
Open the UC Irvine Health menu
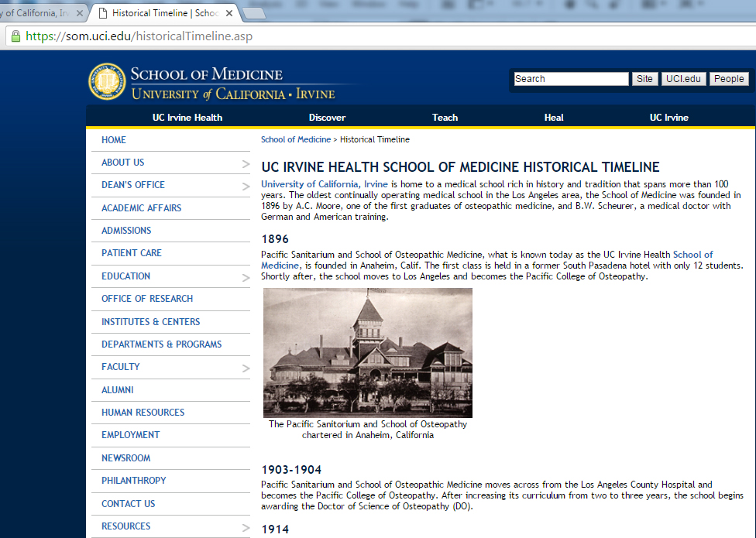coord(187,118)
